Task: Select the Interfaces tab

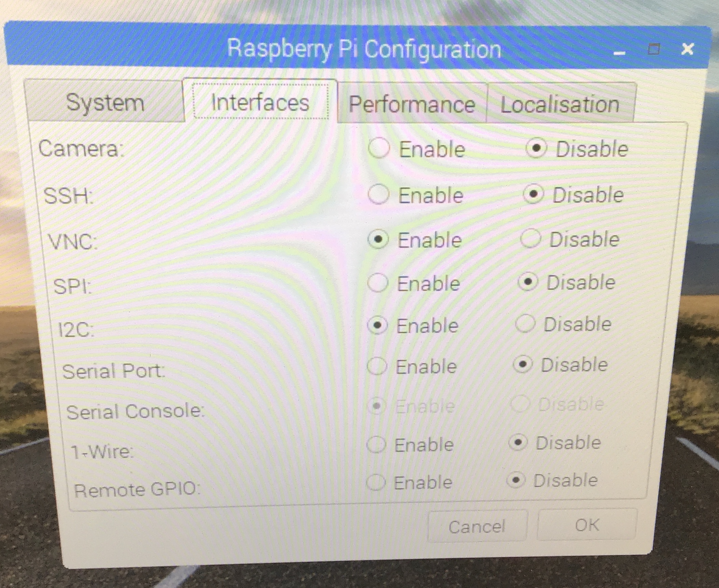Action: (x=260, y=102)
